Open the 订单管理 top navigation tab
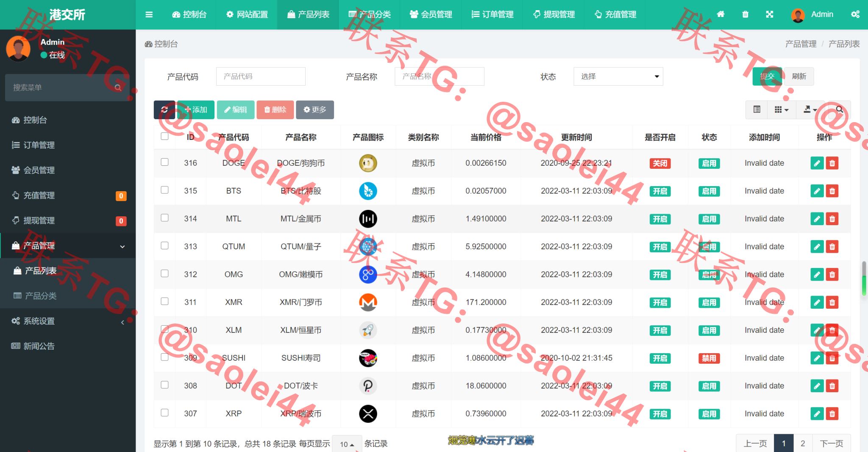This screenshot has height=452, width=868. click(492, 14)
